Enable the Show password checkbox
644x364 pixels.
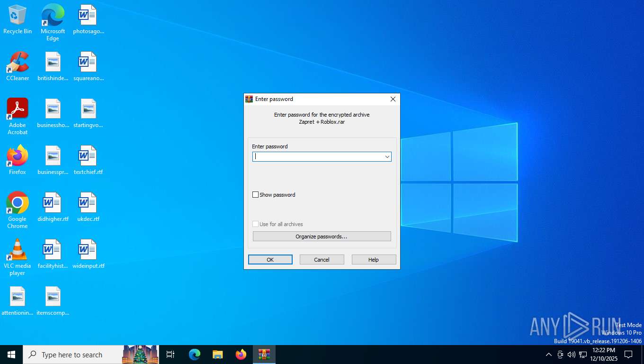pyautogui.click(x=256, y=195)
